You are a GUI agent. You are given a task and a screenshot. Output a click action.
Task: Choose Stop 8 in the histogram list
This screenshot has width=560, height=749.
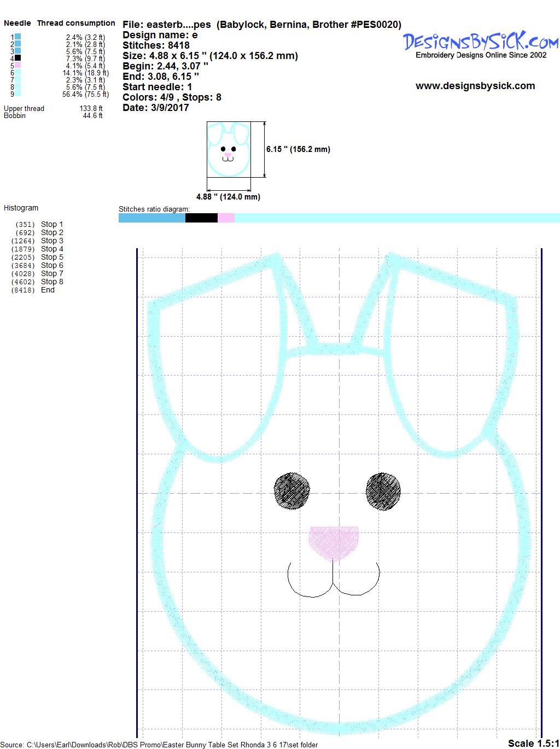[x=52, y=282]
